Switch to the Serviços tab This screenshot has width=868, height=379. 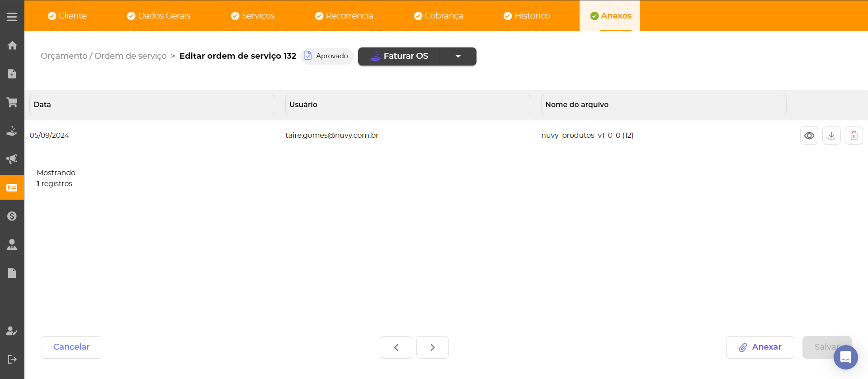pyautogui.click(x=253, y=16)
